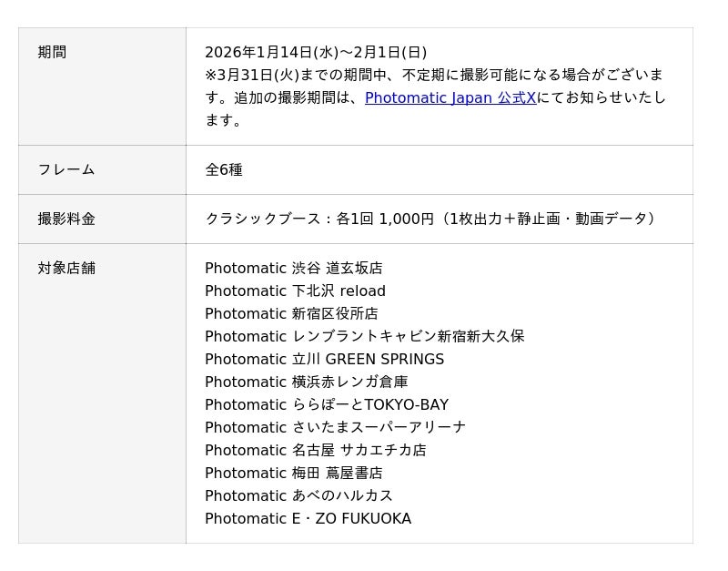Image resolution: width=728 pixels, height=571 pixels.
Task: Click the フレーム row header
Action: [x=66, y=169]
